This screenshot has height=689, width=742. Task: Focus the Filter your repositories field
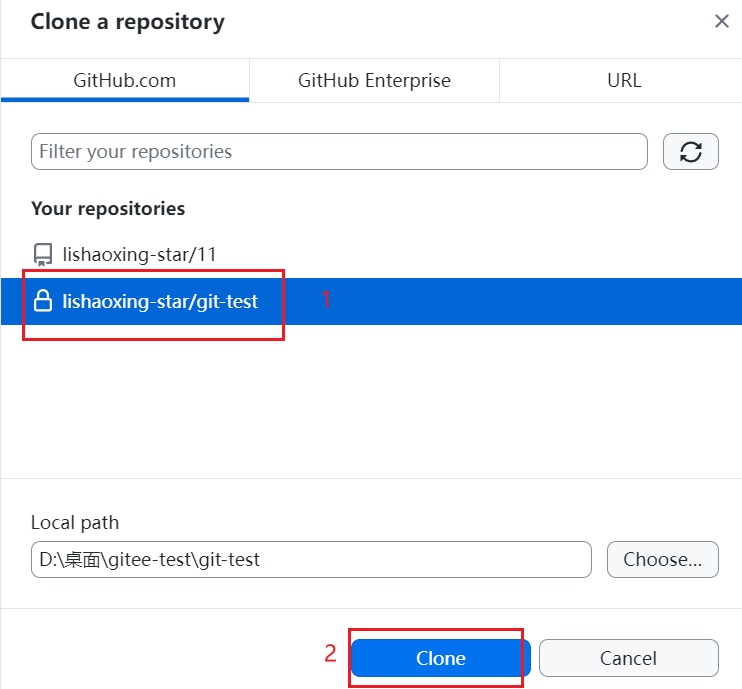coord(339,151)
